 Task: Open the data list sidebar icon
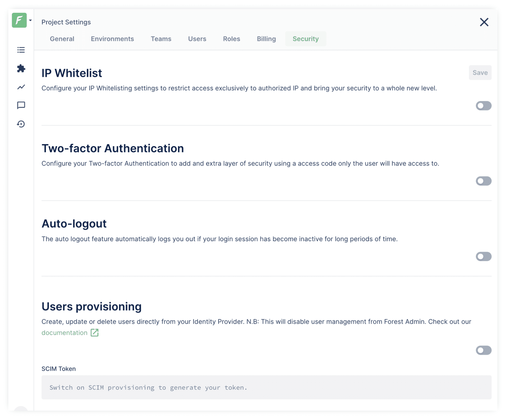click(x=21, y=50)
